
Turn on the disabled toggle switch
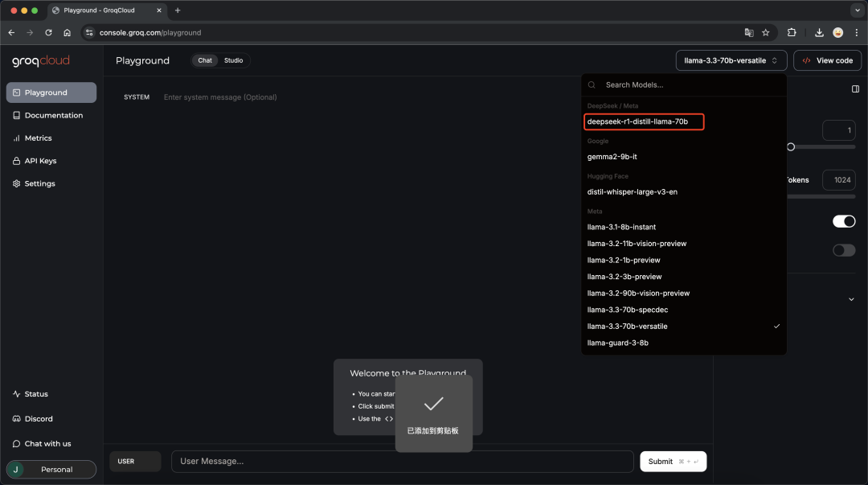pyautogui.click(x=844, y=250)
